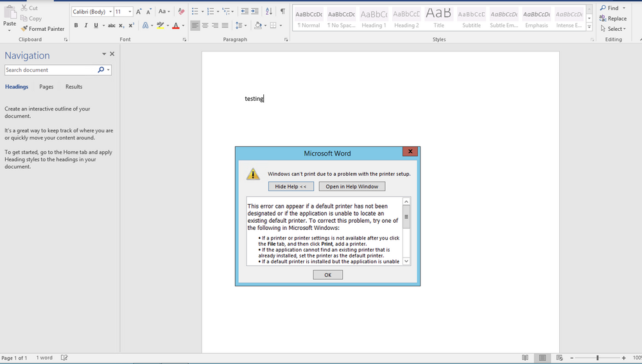Viewport: 642px width, 364px height.
Task: Open the Bullets dropdown arrow
Action: coord(202,12)
